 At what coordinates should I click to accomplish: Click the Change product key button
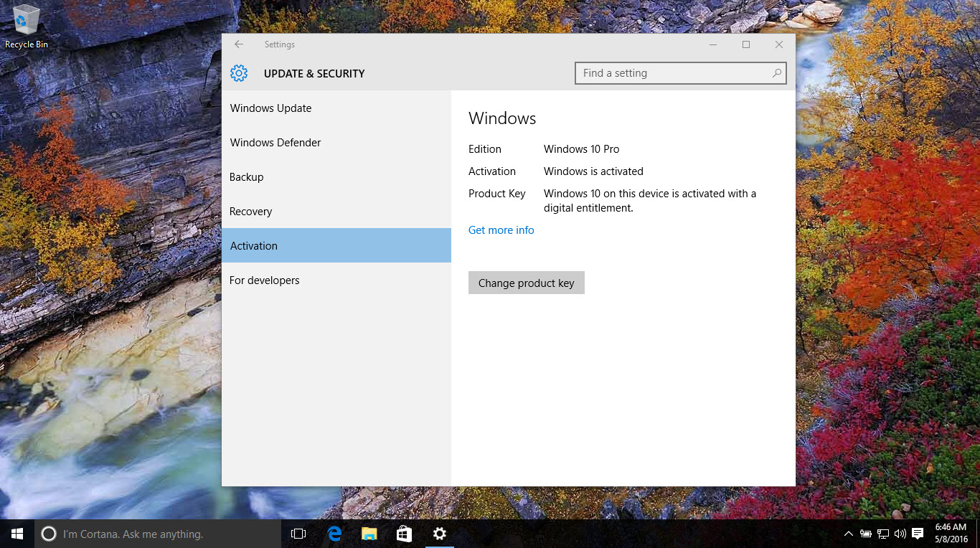click(527, 283)
